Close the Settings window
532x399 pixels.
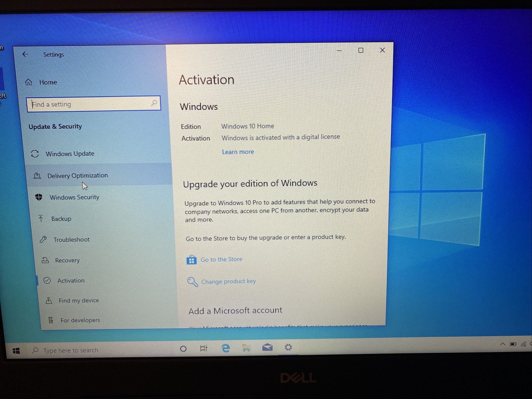(x=382, y=50)
